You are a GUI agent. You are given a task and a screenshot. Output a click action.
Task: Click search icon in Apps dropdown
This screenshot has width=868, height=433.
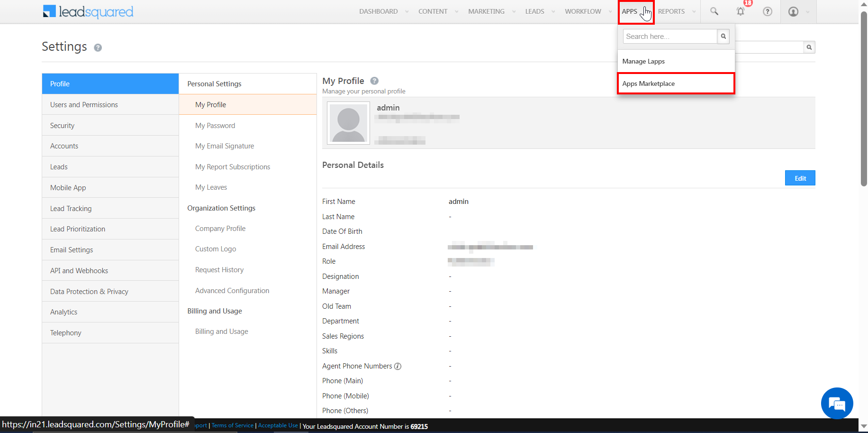click(723, 37)
